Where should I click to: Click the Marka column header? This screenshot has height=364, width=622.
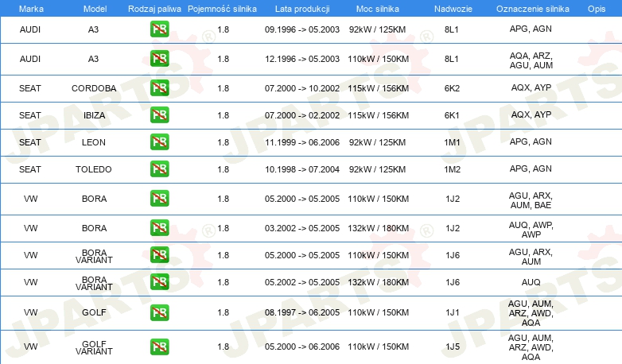[31, 9]
